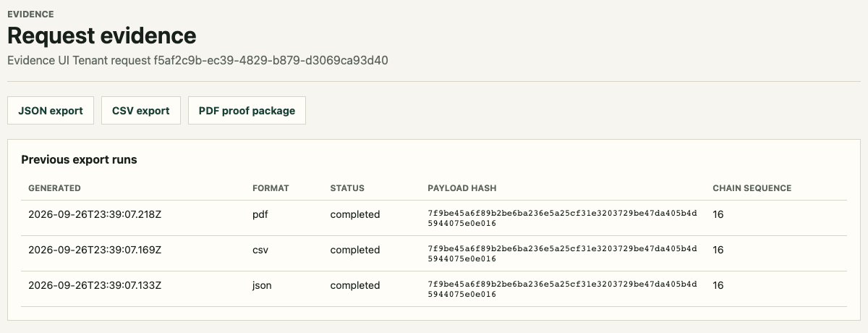Viewport: 868px width, 333px height.
Task: Generate the PDF proof package
Action: pyautogui.click(x=247, y=111)
